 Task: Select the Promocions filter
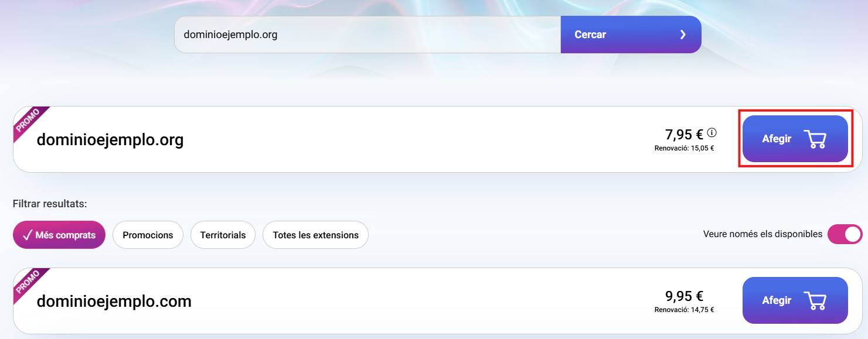[148, 235]
